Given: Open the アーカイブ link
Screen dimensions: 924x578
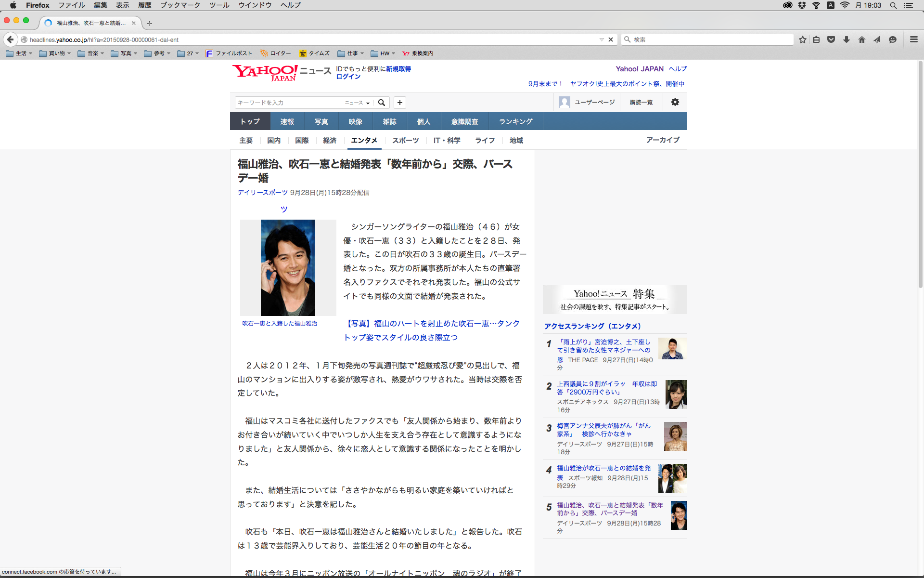Looking at the screenshot, I should (662, 140).
